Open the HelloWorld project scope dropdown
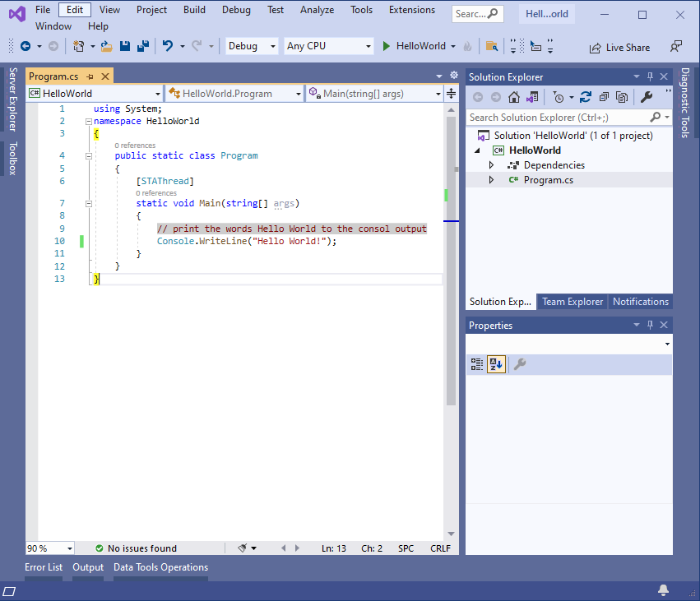 pos(95,93)
